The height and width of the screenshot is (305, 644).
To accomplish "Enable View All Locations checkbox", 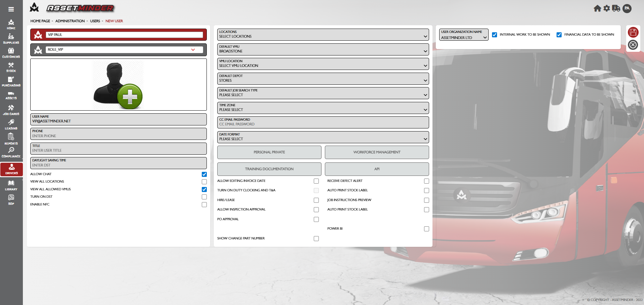I will [204, 182].
